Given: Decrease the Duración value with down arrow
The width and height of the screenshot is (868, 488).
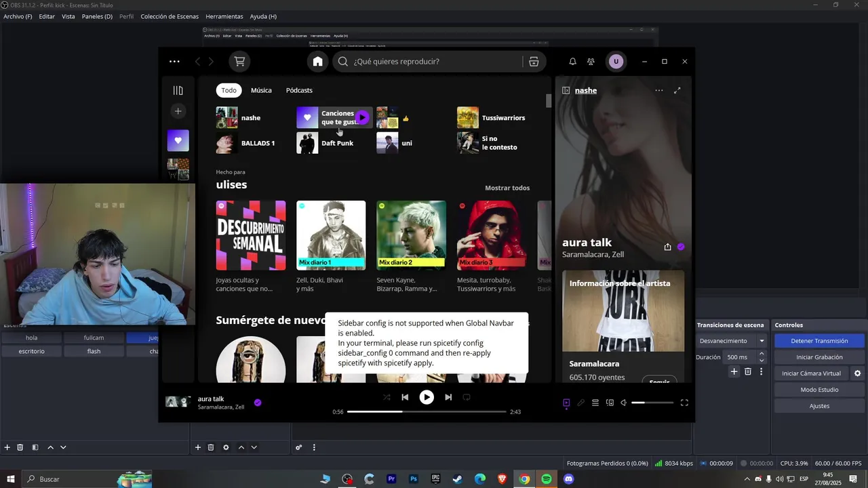Looking at the screenshot, I should pyautogui.click(x=762, y=361).
